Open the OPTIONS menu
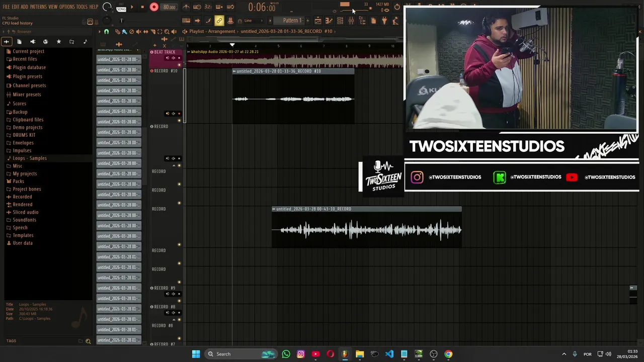Screen dimensions: 644x362 tap(67, 7)
